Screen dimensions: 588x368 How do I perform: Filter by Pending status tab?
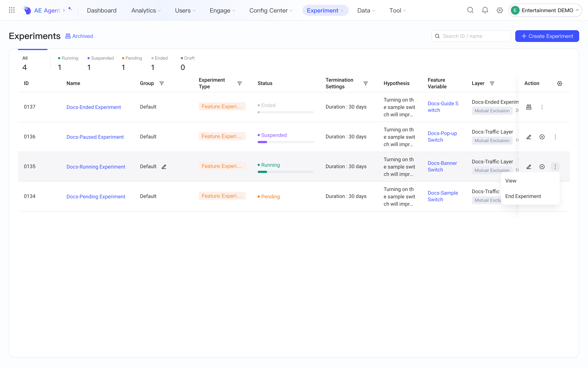(x=132, y=63)
